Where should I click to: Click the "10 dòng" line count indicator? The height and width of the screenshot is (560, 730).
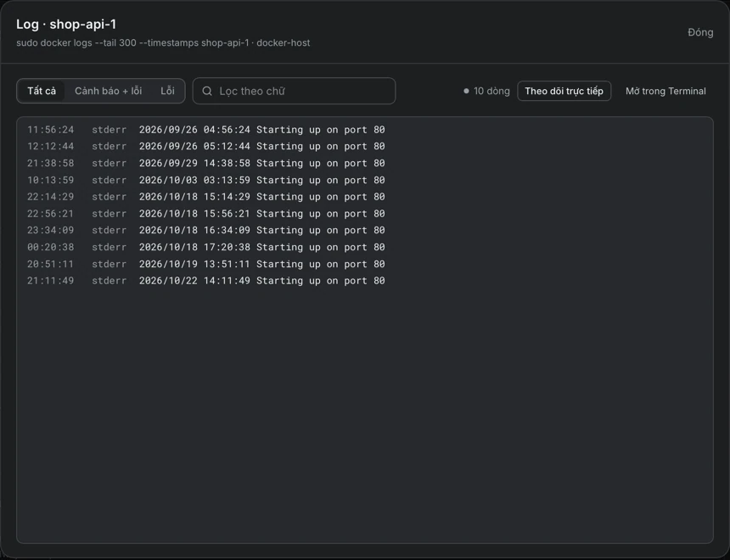(486, 91)
